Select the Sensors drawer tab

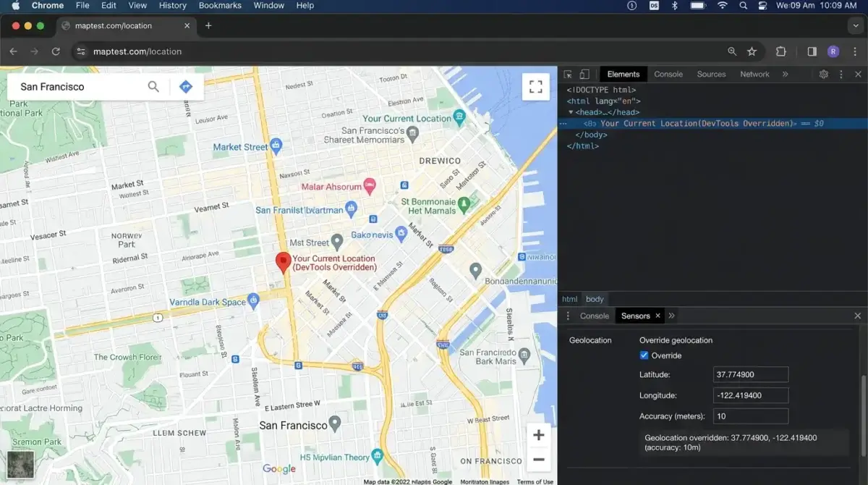[636, 316]
